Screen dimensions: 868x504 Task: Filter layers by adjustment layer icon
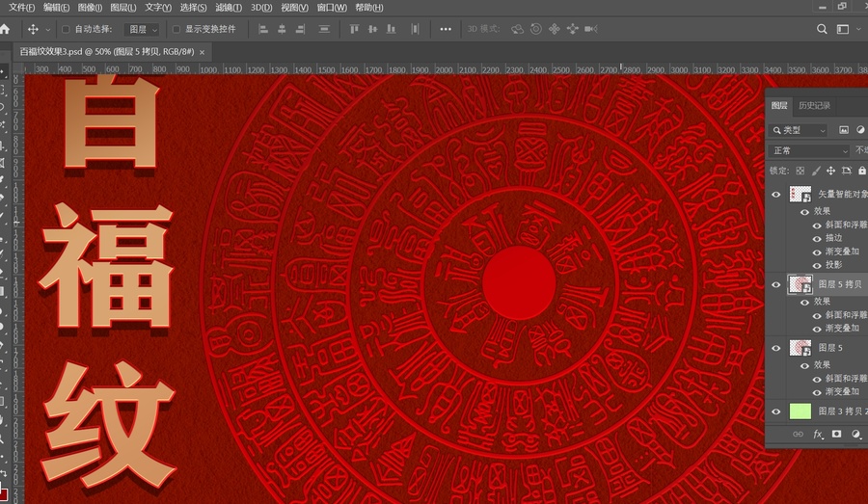click(x=861, y=130)
